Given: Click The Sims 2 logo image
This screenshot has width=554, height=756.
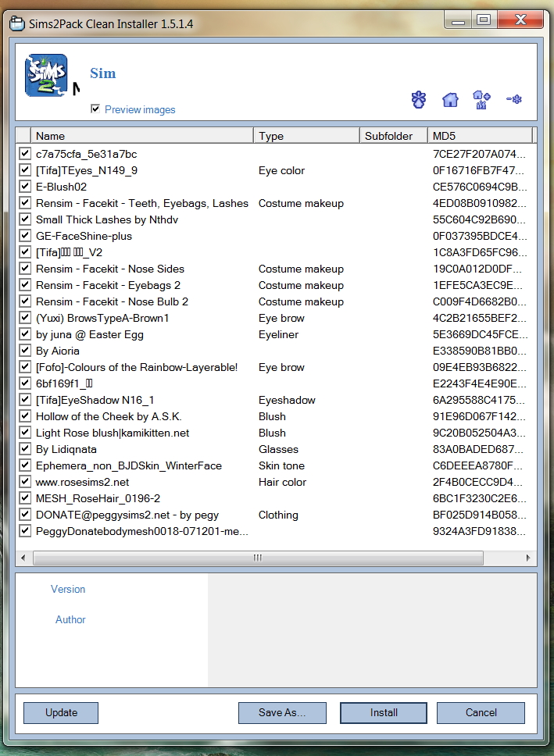Looking at the screenshot, I should pyautogui.click(x=46, y=75).
